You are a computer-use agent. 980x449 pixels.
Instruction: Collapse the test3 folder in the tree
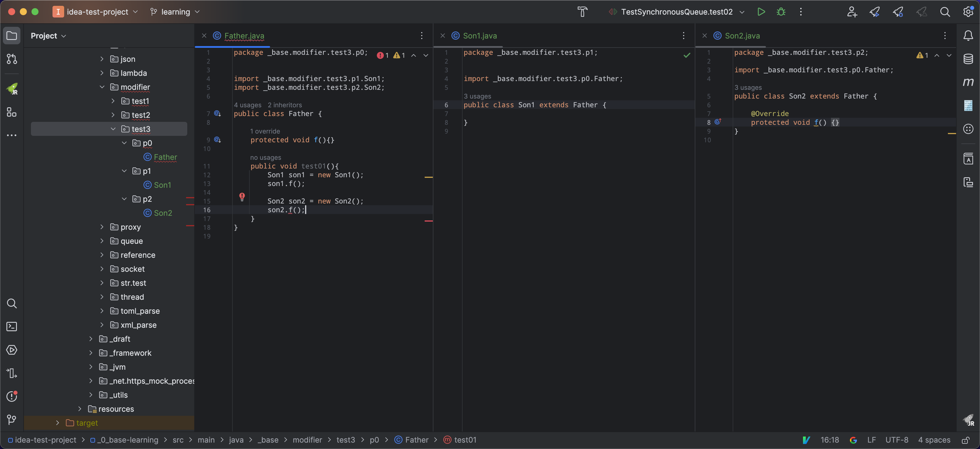coord(113,129)
